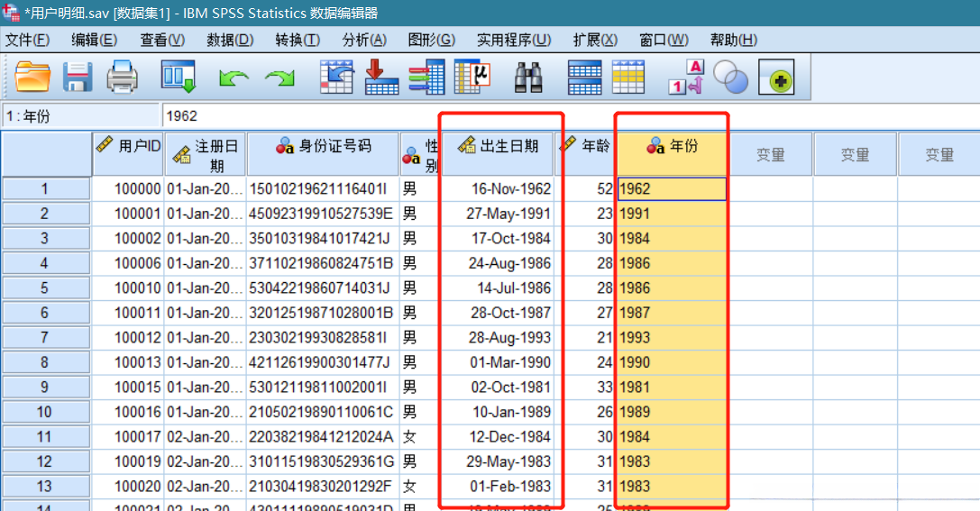Toggle value labels toolbar icon
The image size is (980, 511).
click(685, 77)
